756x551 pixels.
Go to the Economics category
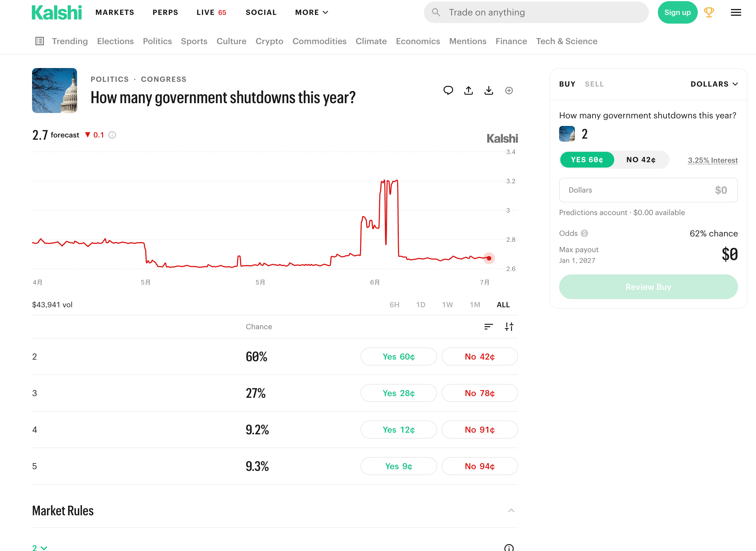(418, 41)
